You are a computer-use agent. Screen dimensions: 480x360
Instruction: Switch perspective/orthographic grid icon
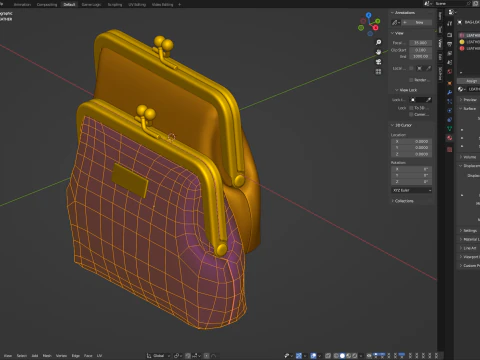[378, 72]
